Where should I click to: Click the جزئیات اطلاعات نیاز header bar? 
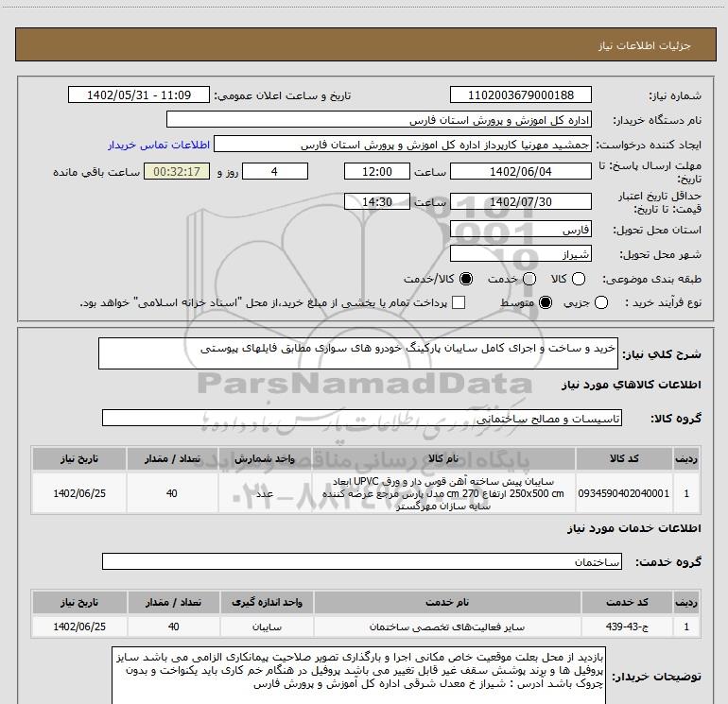[x=365, y=44]
